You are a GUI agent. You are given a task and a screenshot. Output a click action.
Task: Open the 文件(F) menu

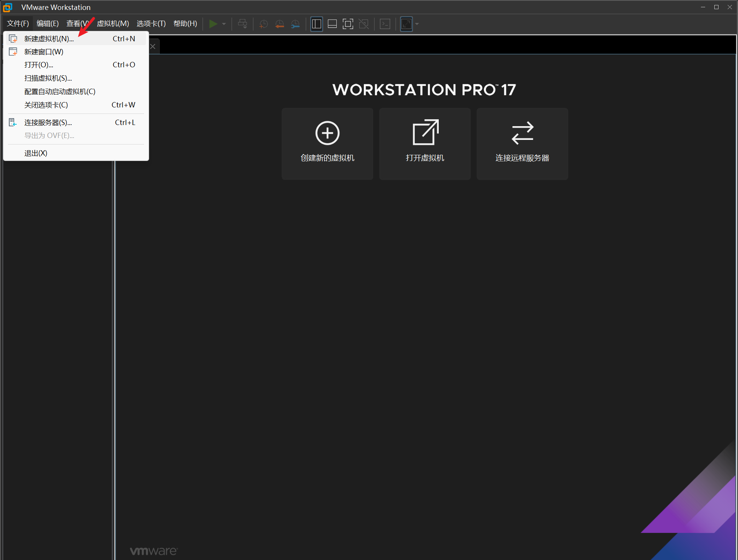18,24
